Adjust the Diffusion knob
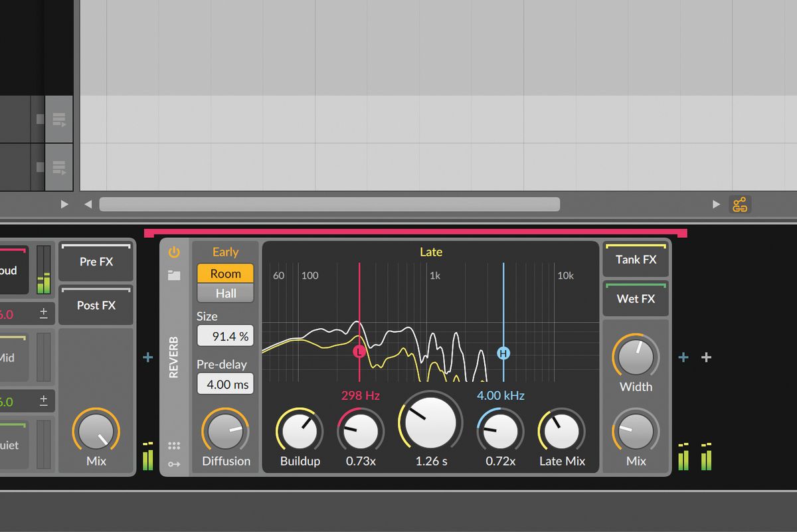The height and width of the screenshot is (532, 797). point(225,432)
